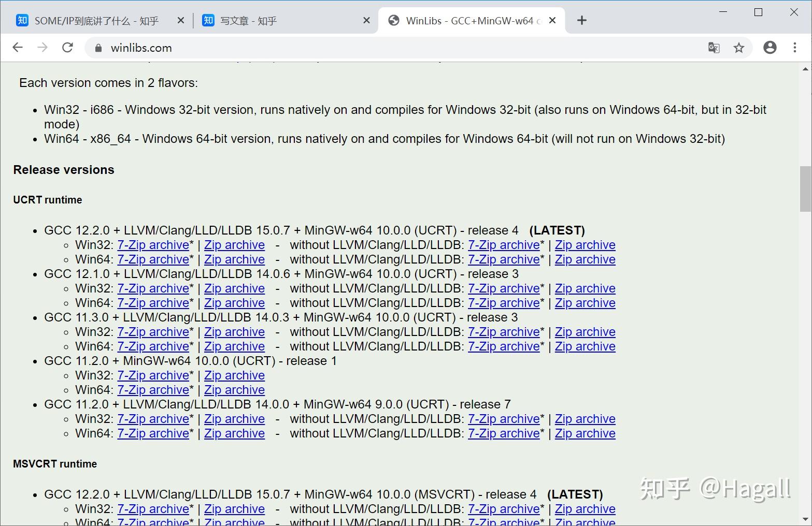Click Zip archive without LLVM for GCC 11.3.0 Win64
Image resolution: width=812 pixels, height=526 pixels.
tap(585, 346)
